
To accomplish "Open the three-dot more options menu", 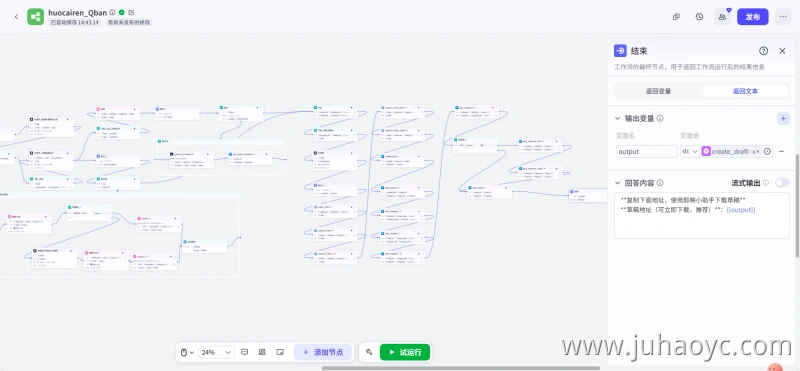I will pos(783,17).
